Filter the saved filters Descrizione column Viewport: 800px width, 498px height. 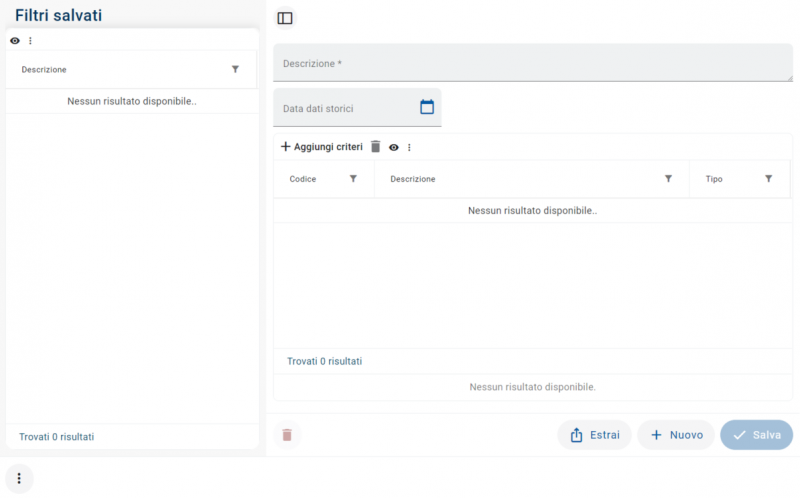(x=235, y=70)
